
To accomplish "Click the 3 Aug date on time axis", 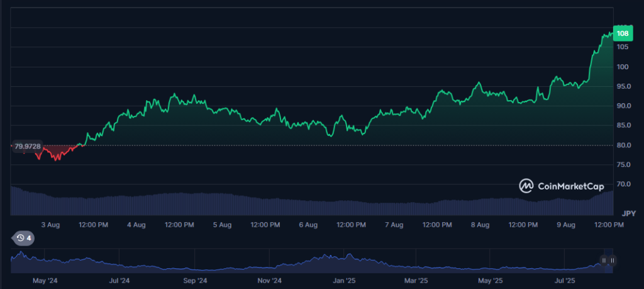I will coord(51,225).
